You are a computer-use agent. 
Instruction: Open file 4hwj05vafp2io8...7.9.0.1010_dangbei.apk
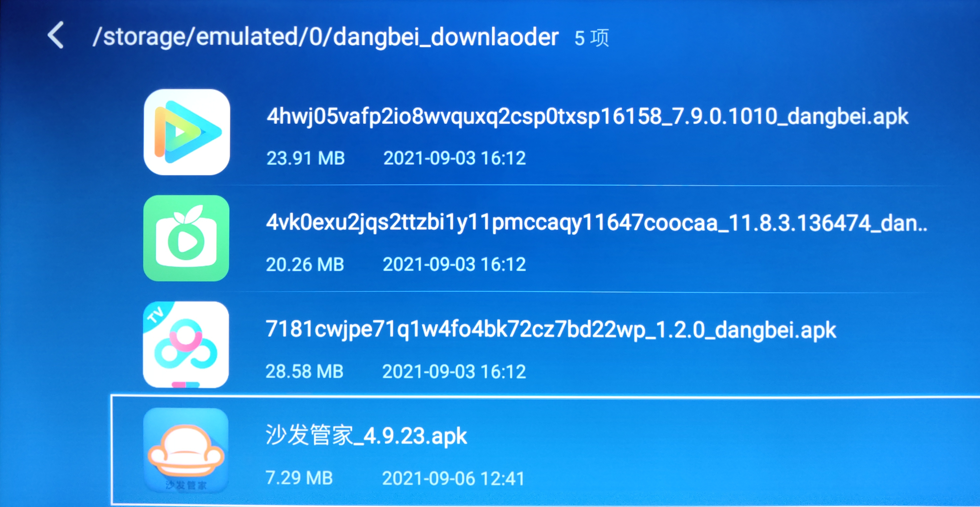coord(587,116)
